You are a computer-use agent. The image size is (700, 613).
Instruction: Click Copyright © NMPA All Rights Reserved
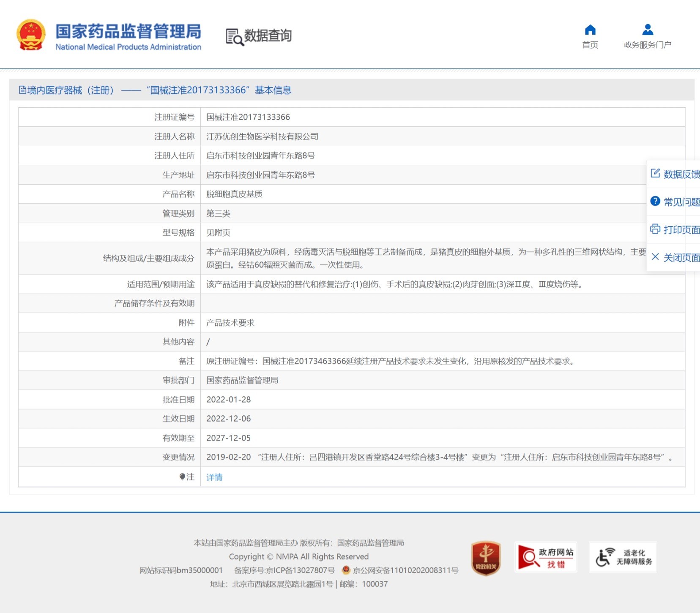point(299,557)
